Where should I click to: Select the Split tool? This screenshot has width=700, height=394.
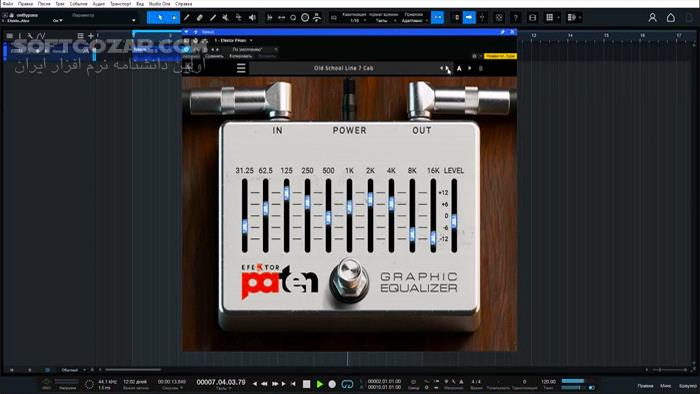[187, 17]
